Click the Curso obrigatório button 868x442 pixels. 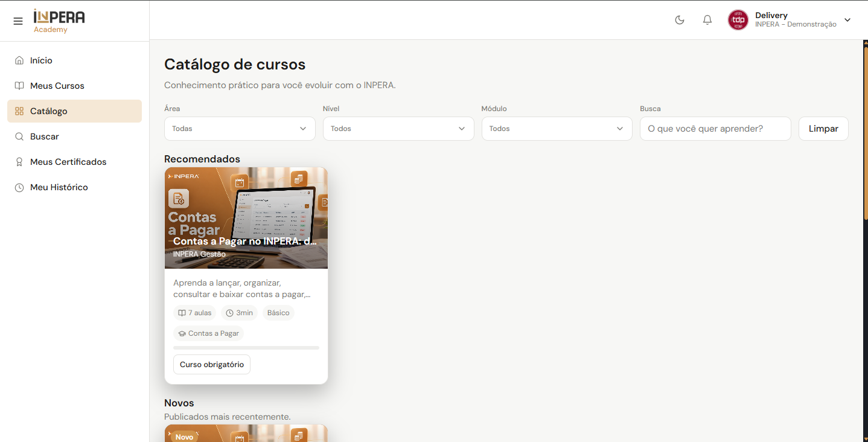[212, 365]
